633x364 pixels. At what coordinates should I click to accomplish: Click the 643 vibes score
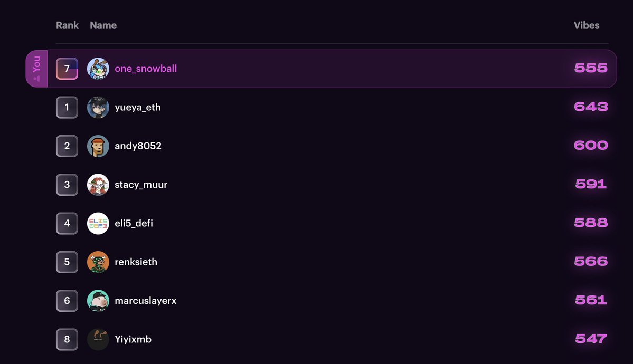pos(591,107)
